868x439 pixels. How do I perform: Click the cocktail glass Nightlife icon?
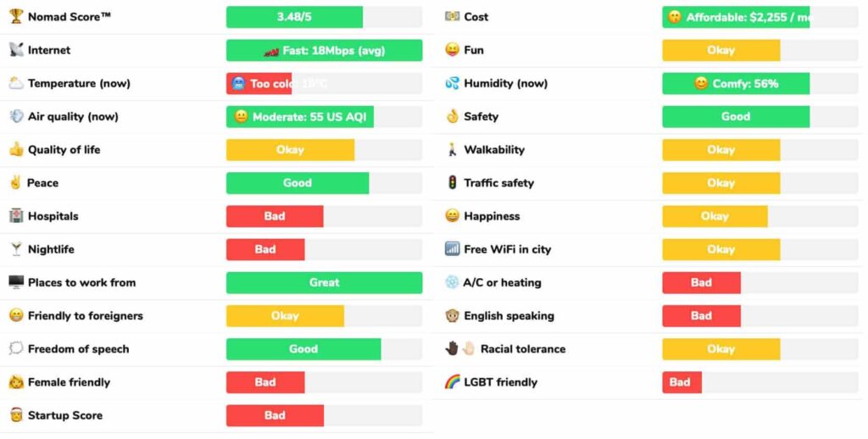tap(16, 249)
